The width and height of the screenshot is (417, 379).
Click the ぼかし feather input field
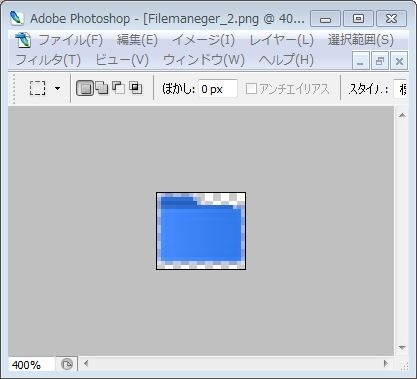pos(218,89)
